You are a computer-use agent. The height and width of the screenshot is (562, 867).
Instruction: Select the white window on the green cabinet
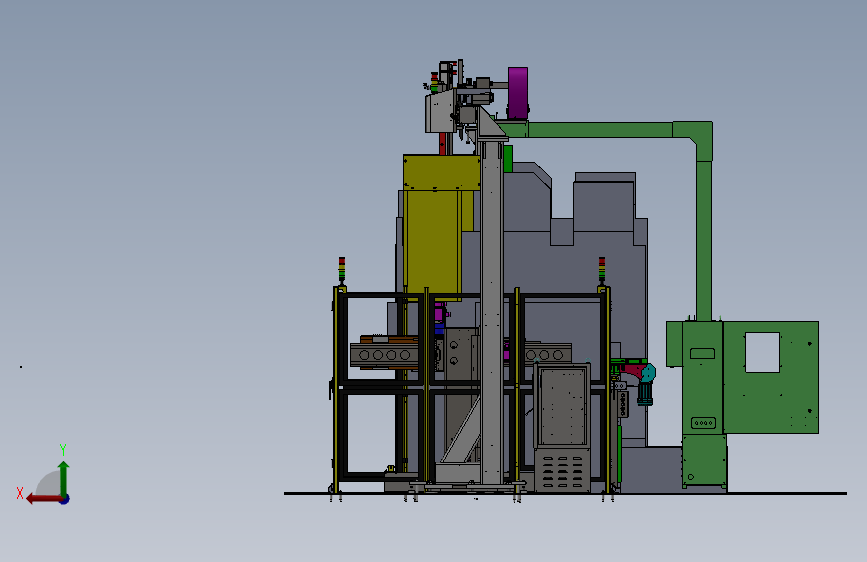762,352
